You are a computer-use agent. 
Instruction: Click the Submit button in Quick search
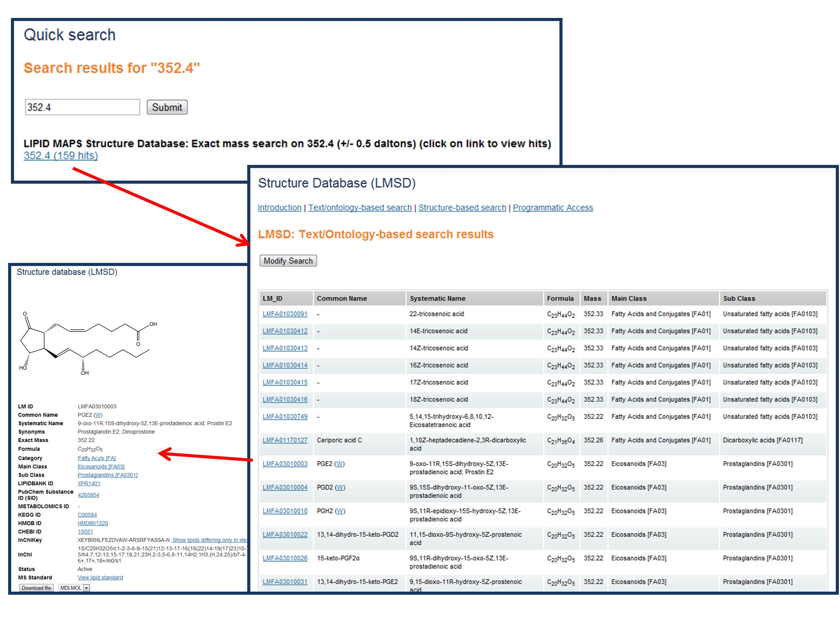167,108
